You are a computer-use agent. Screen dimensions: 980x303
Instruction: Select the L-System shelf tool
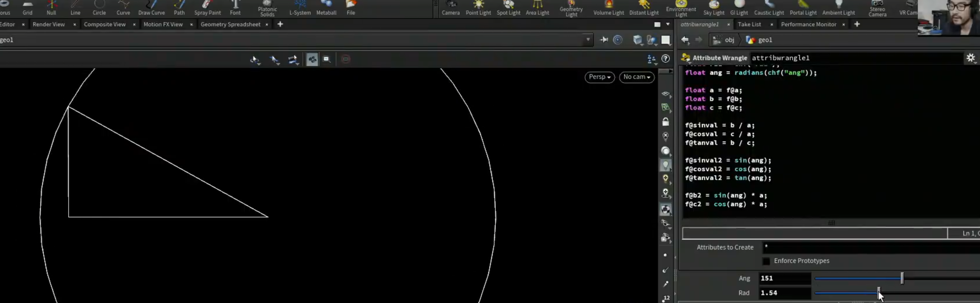pyautogui.click(x=300, y=8)
